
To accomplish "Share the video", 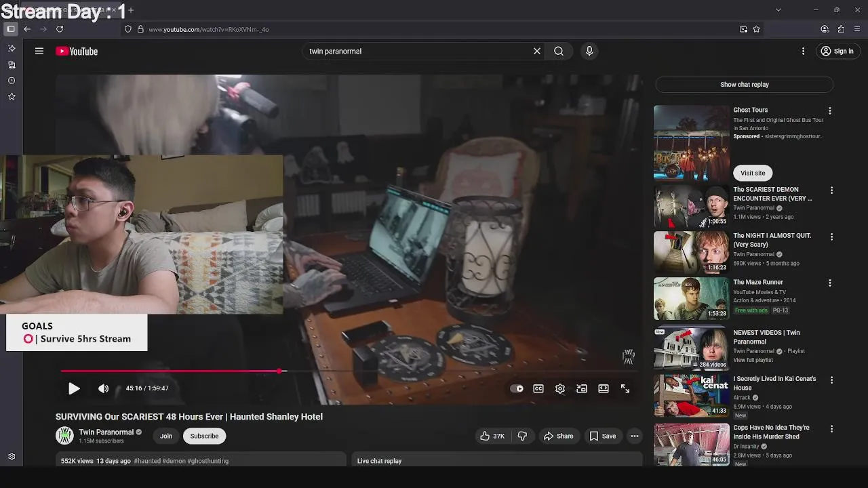I will (x=558, y=436).
